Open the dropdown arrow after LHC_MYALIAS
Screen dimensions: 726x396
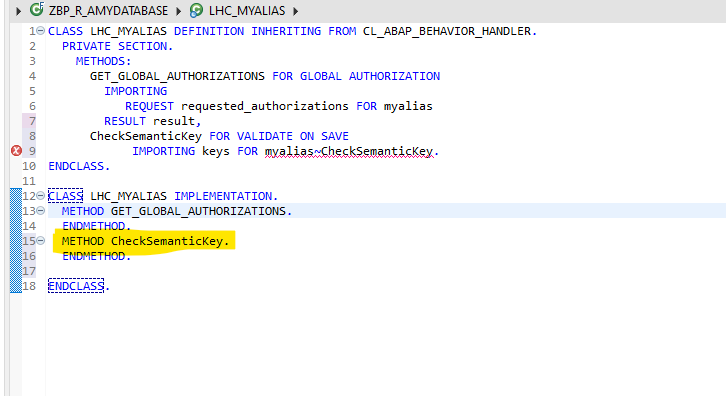295,11
